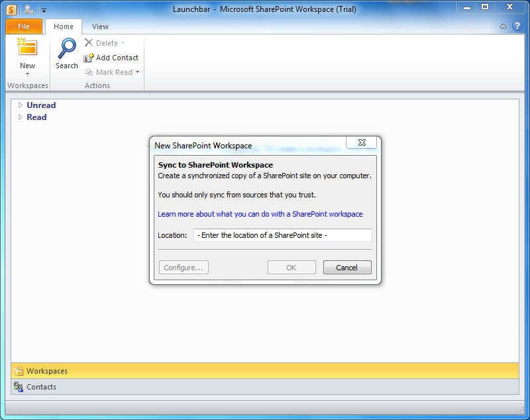Image resolution: width=530 pixels, height=420 pixels.
Task: Click the window resize grip
Action: tap(521, 411)
